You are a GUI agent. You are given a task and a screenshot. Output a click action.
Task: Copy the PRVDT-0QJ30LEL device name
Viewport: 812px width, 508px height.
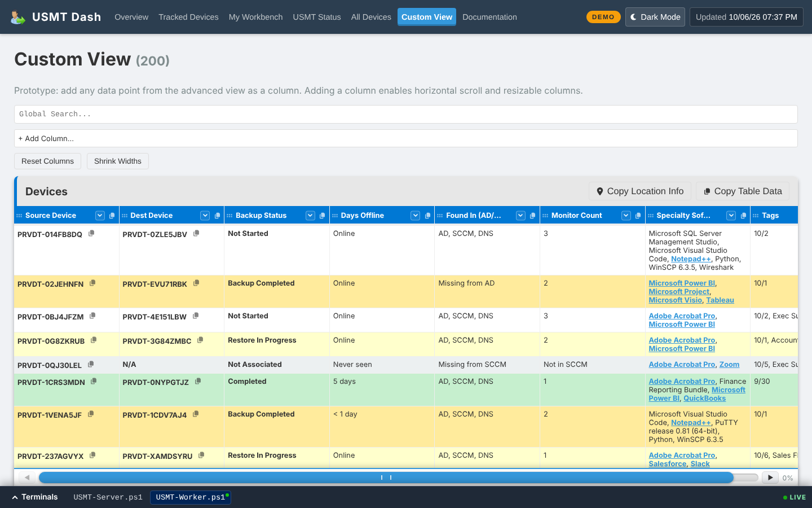coord(91,364)
